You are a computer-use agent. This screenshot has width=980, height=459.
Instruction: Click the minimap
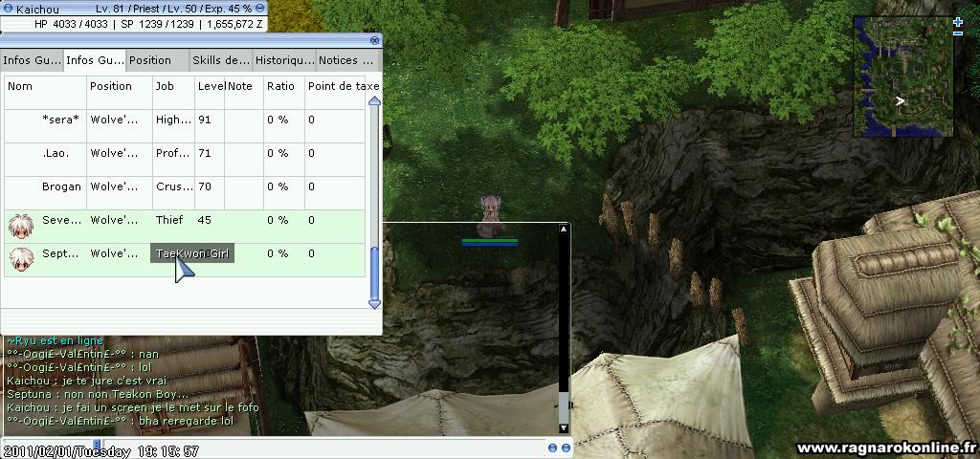903,76
